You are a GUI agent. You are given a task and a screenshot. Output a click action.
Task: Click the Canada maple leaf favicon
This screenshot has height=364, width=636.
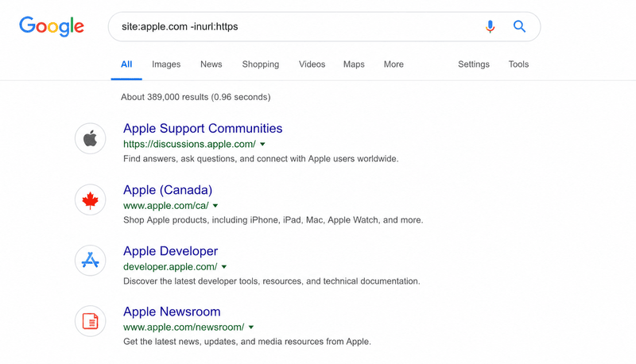click(x=90, y=199)
